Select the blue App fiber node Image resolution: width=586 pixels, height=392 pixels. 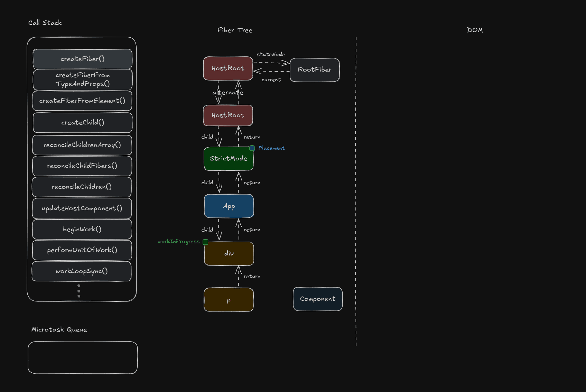click(x=229, y=206)
